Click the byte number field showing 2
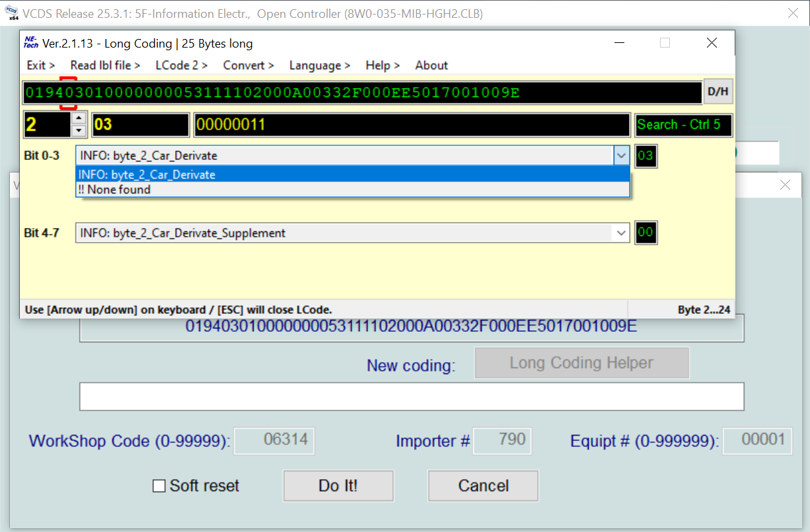The height and width of the screenshot is (532, 810). [47, 125]
